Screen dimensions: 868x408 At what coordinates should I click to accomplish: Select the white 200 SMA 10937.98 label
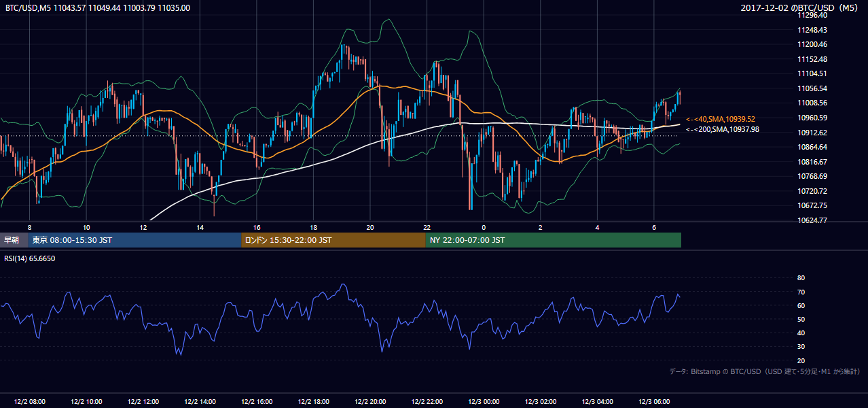point(723,129)
